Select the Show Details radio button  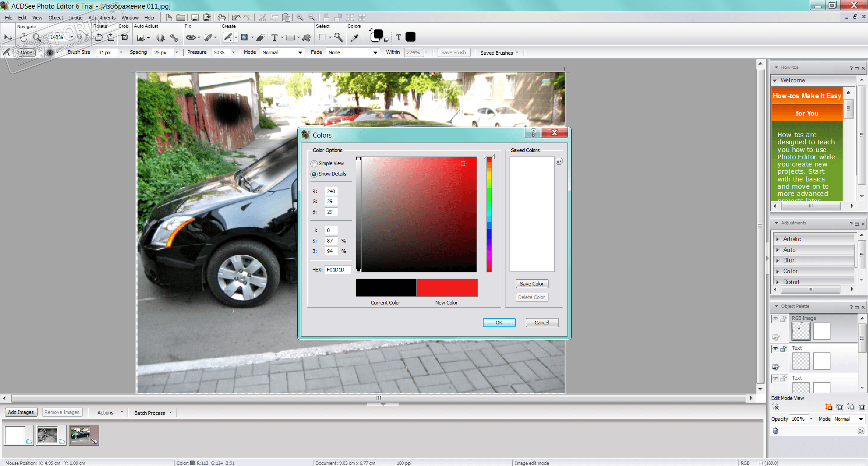pos(314,174)
